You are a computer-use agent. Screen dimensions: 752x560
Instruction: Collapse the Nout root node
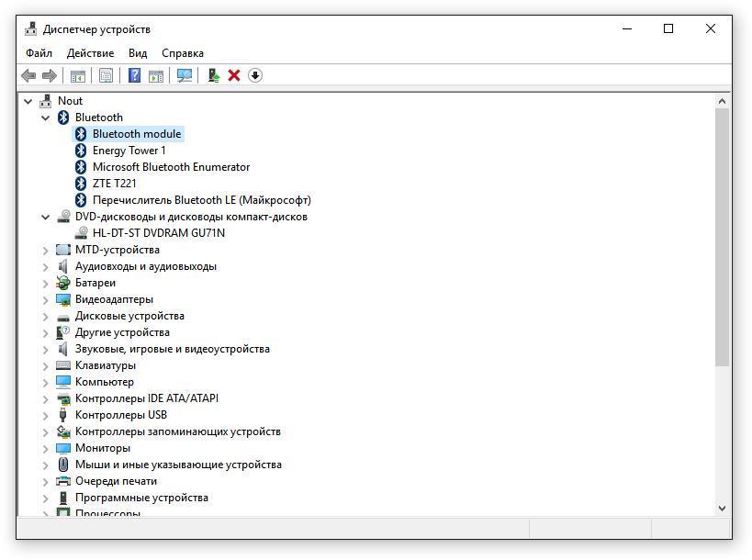[28, 101]
